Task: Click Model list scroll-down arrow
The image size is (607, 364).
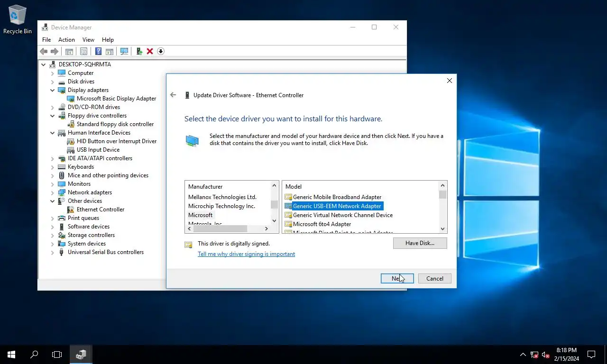Action: pyautogui.click(x=443, y=228)
